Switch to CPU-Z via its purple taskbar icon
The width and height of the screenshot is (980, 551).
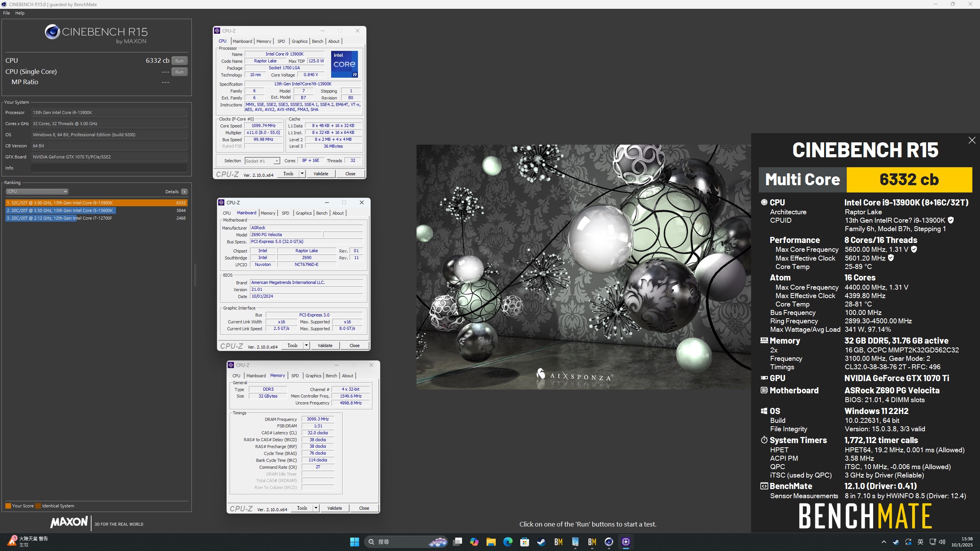(x=626, y=542)
